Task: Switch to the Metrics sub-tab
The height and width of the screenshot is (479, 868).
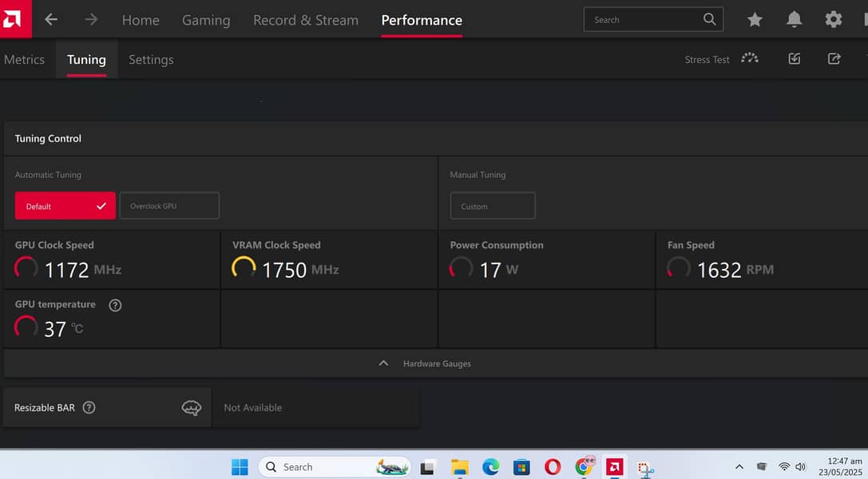Action: [x=25, y=60]
